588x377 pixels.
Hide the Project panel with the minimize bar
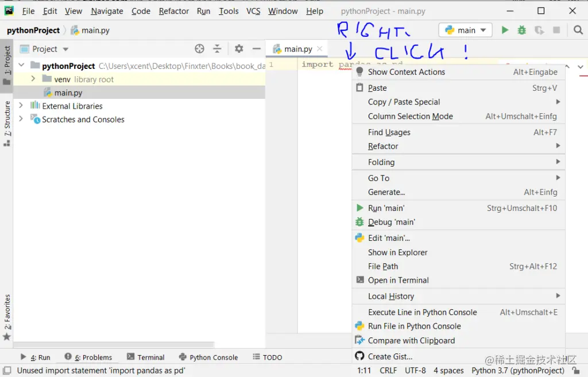click(x=256, y=49)
